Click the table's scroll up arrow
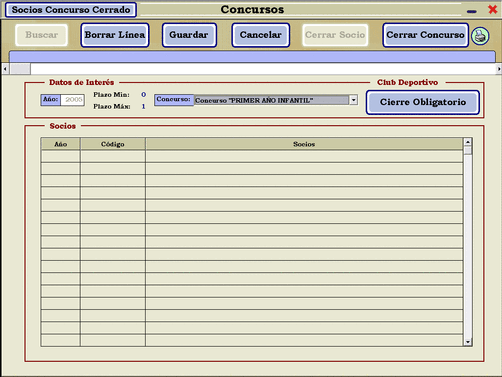Screen dimensions: 502x377 point(468,142)
